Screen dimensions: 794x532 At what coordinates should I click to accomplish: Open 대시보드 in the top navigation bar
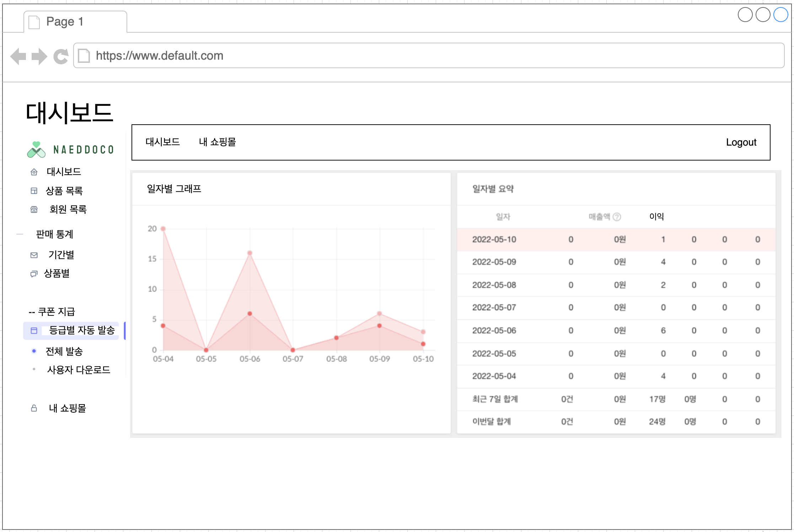163,142
